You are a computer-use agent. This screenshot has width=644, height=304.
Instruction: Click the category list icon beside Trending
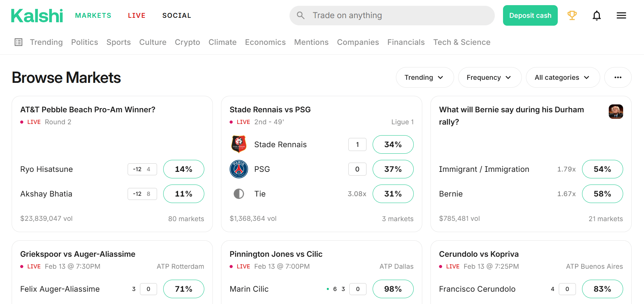(18, 42)
